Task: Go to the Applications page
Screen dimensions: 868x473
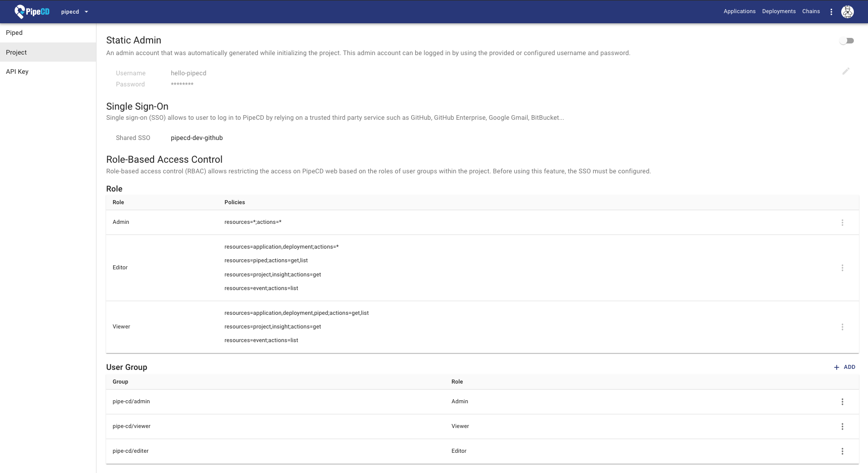Action: (739, 11)
